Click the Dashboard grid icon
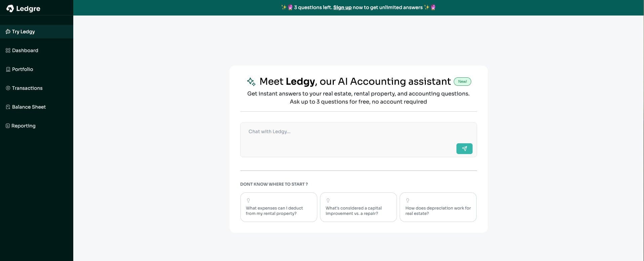The height and width of the screenshot is (261, 644). (x=8, y=50)
